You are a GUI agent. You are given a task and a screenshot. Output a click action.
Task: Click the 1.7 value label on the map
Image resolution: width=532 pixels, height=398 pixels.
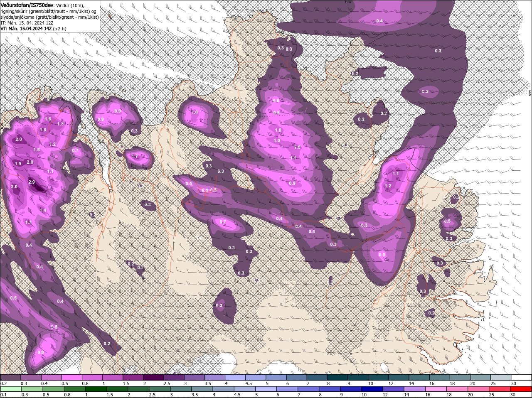point(134,156)
